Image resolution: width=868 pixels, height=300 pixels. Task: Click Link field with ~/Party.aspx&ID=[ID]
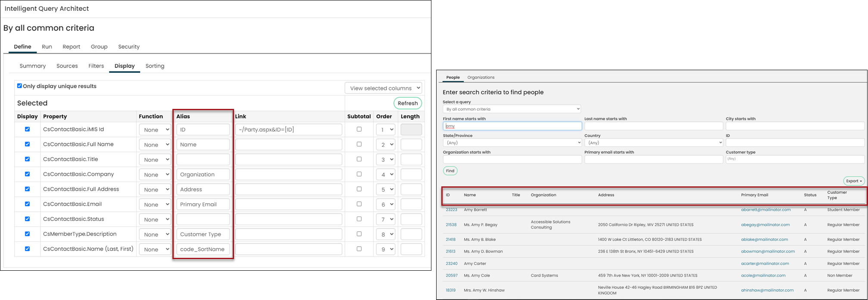pos(289,130)
